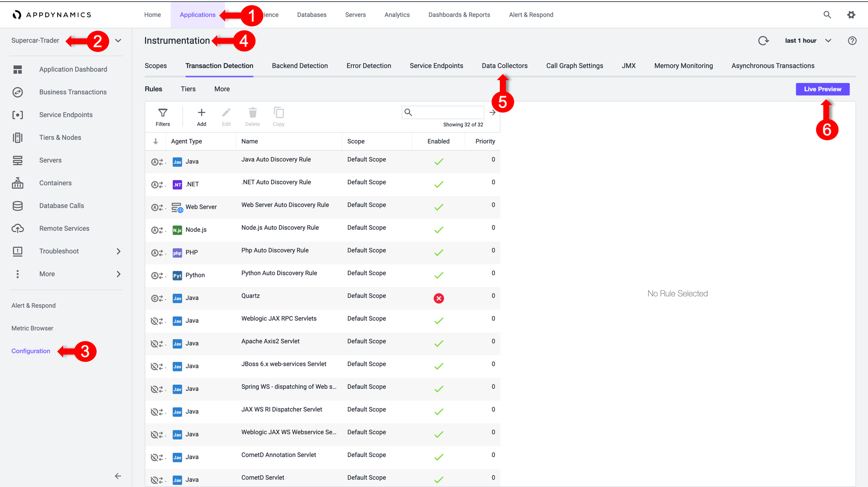Click the Servers sidebar icon
Viewport: 868px width, 487px height.
tap(18, 160)
